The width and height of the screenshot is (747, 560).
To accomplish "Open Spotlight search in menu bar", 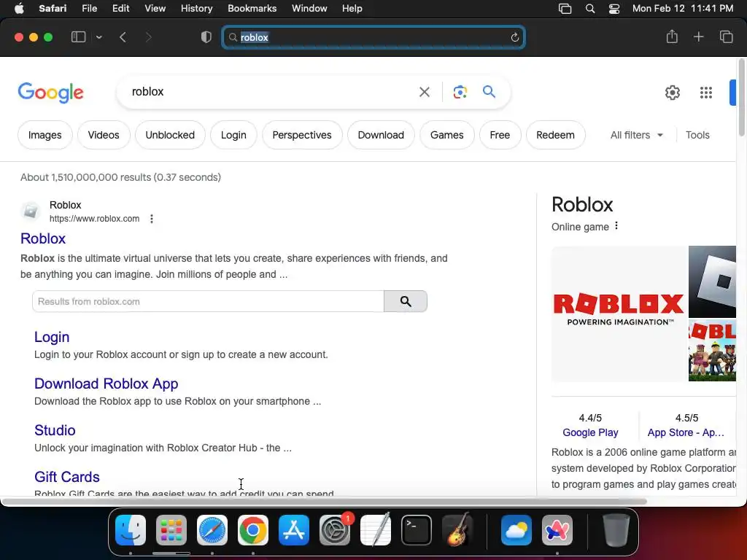I will [x=589, y=9].
